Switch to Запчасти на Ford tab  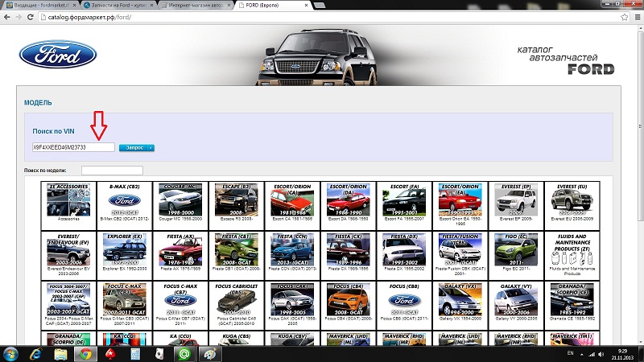click(x=118, y=6)
